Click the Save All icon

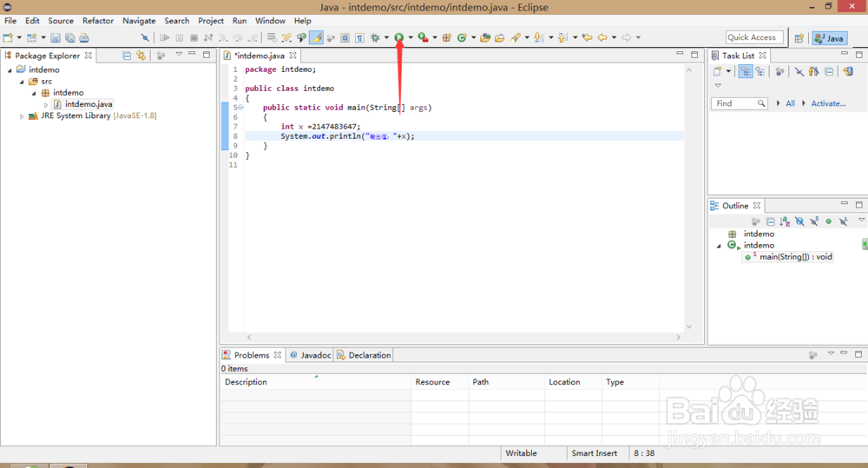pos(69,37)
